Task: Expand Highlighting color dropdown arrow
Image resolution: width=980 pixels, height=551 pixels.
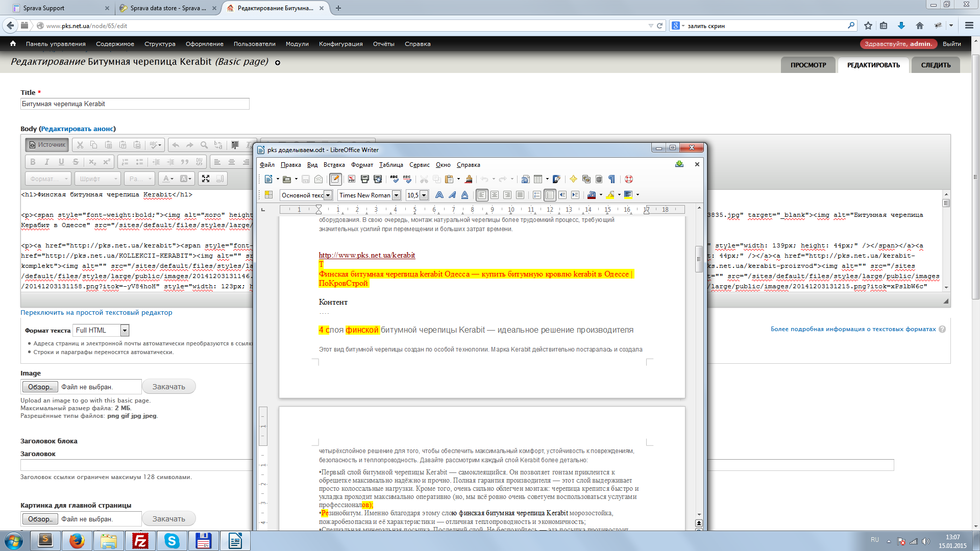Action: click(x=619, y=195)
